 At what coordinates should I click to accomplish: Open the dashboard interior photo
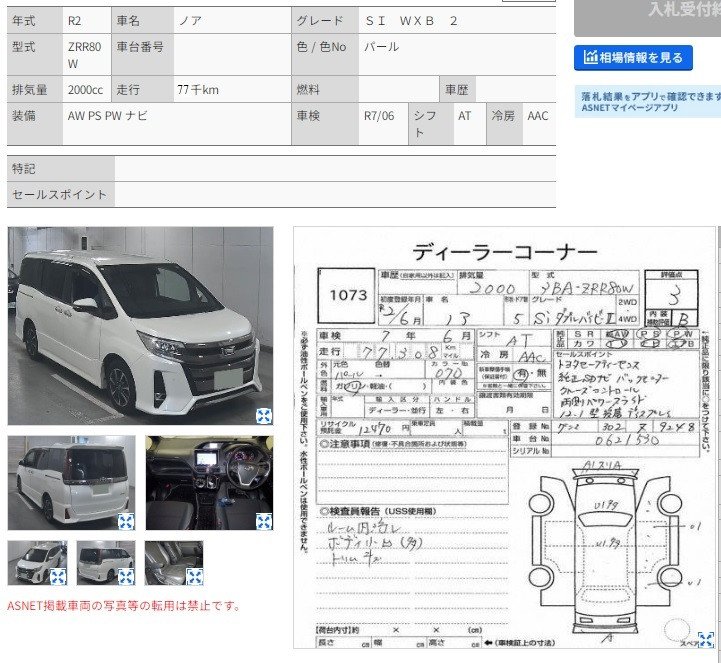(x=209, y=483)
